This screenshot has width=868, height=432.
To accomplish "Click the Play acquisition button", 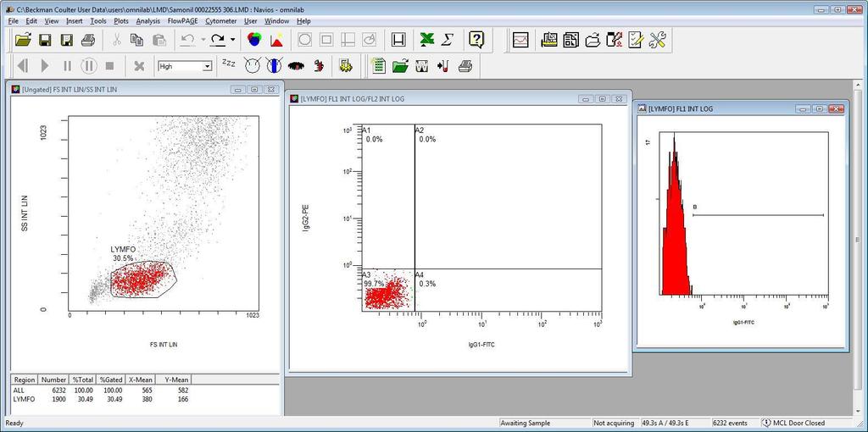I will click(45, 66).
